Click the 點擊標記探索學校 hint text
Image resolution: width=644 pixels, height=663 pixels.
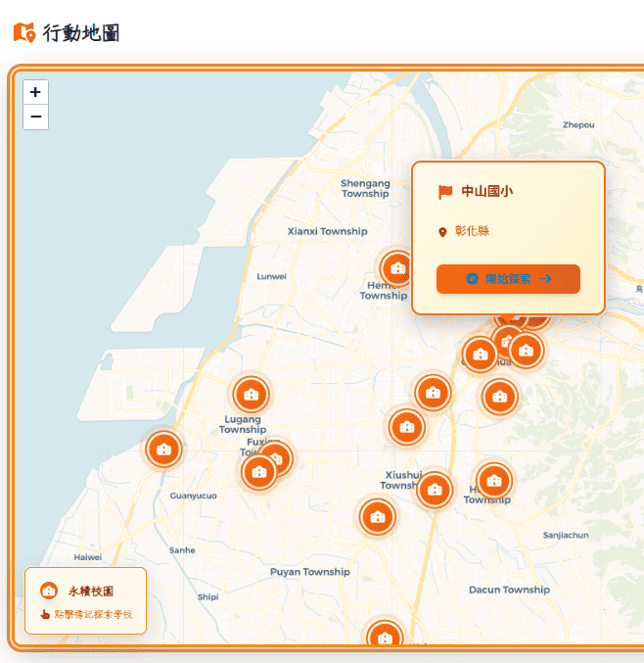[x=93, y=615]
